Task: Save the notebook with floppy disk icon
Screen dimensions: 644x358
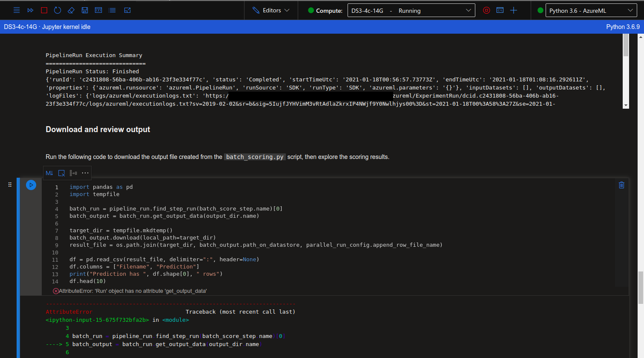Action: click(x=83, y=10)
